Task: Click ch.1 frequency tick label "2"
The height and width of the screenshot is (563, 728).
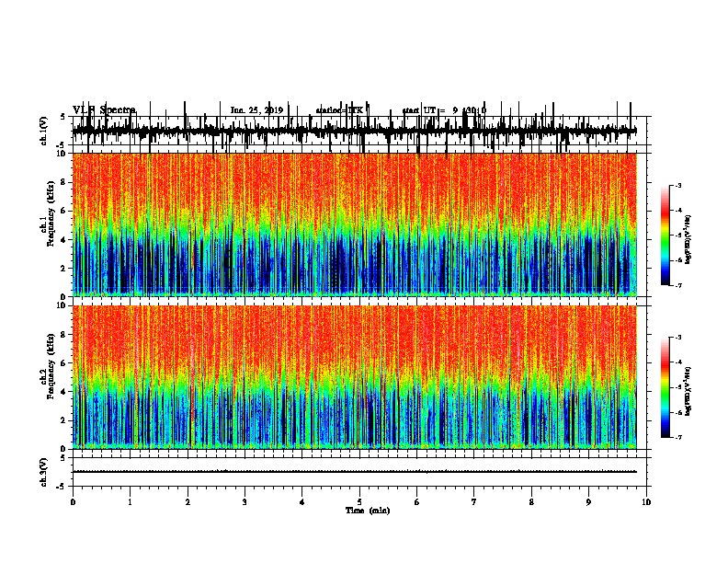Action: point(64,269)
